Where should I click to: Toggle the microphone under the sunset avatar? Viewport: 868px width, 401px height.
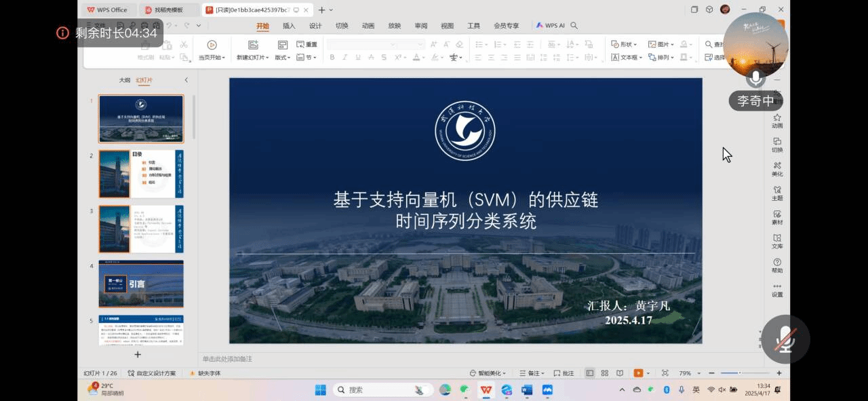pyautogui.click(x=755, y=78)
